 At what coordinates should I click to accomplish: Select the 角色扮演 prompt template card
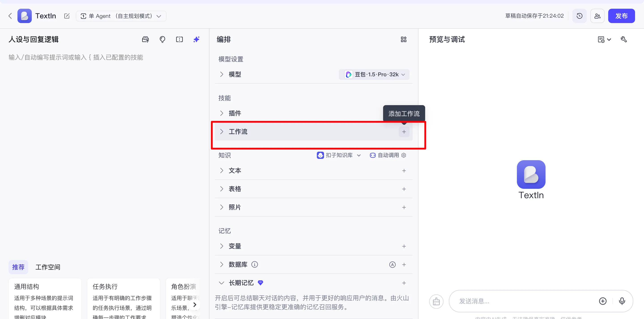point(183,298)
